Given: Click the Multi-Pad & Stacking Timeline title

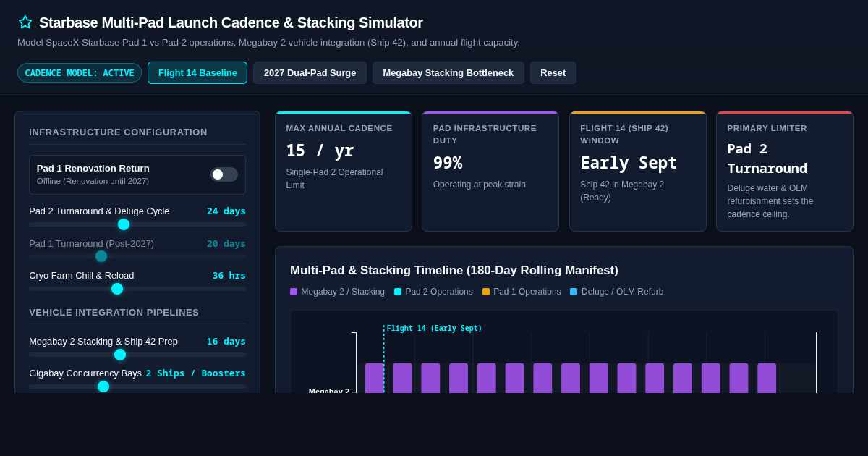Looking at the screenshot, I should coord(454,271).
